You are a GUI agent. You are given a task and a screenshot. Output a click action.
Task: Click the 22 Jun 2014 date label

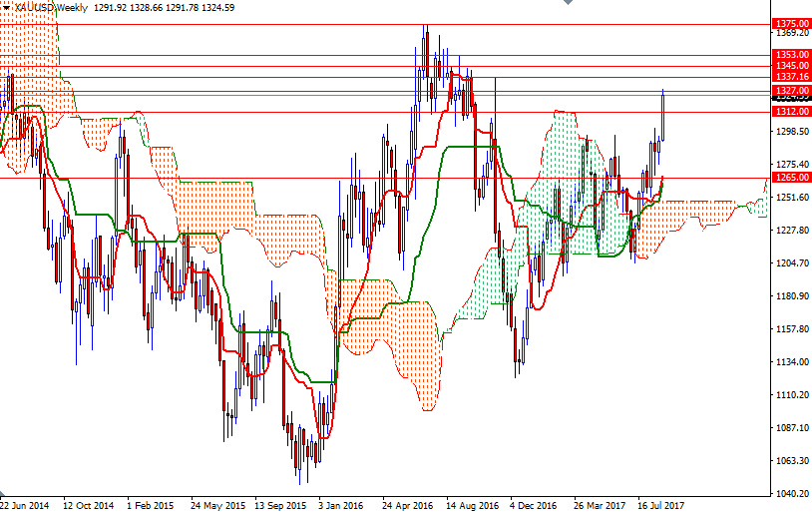coord(24,505)
